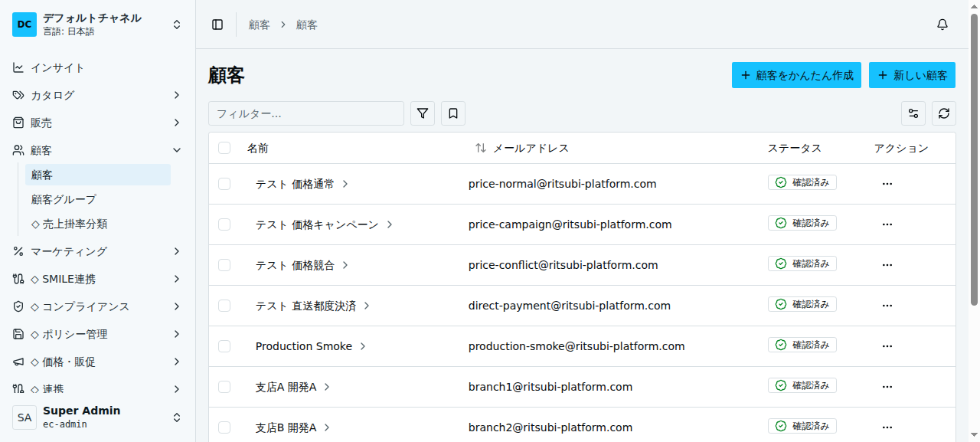The height and width of the screenshot is (442, 980).
Task: Toggle the sidebar panel icon
Action: [217, 25]
